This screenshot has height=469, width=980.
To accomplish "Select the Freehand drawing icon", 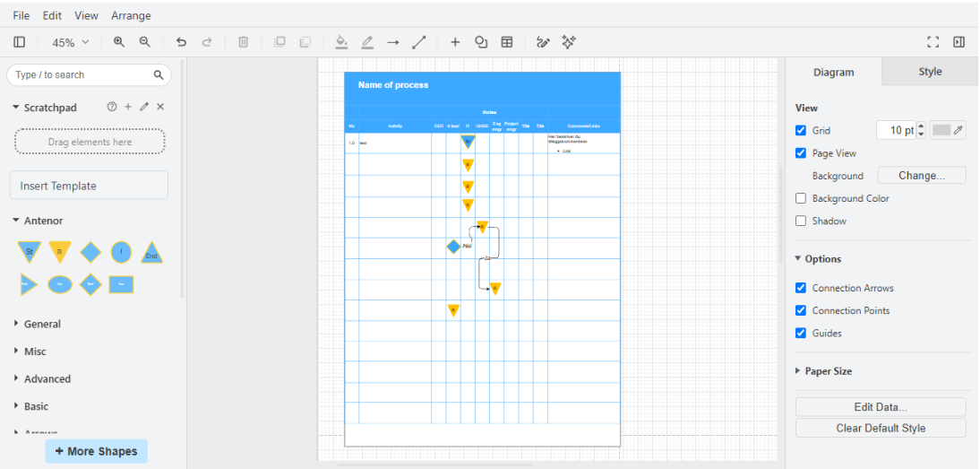I will point(543,42).
